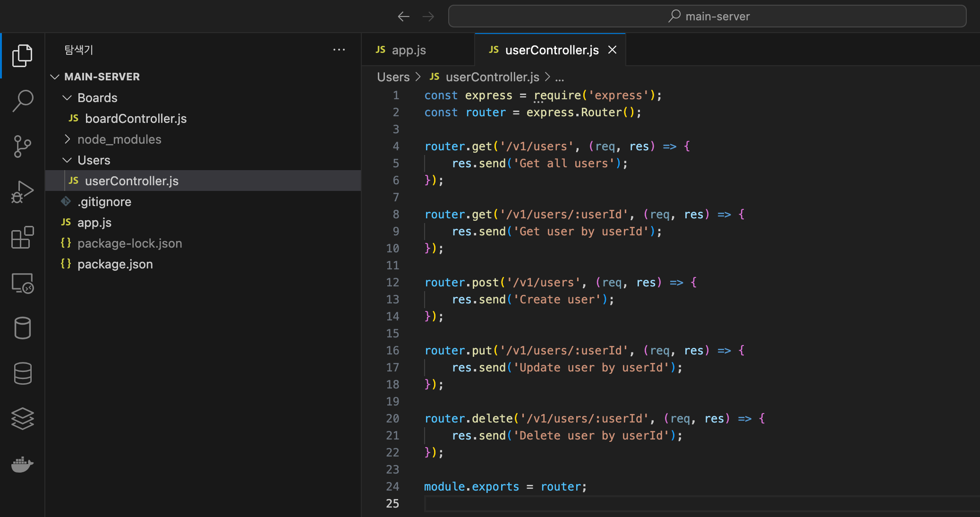Image resolution: width=980 pixels, height=517 pixels.
Task: Open the Explorer view in activity bar
Action: pos(22,56)
